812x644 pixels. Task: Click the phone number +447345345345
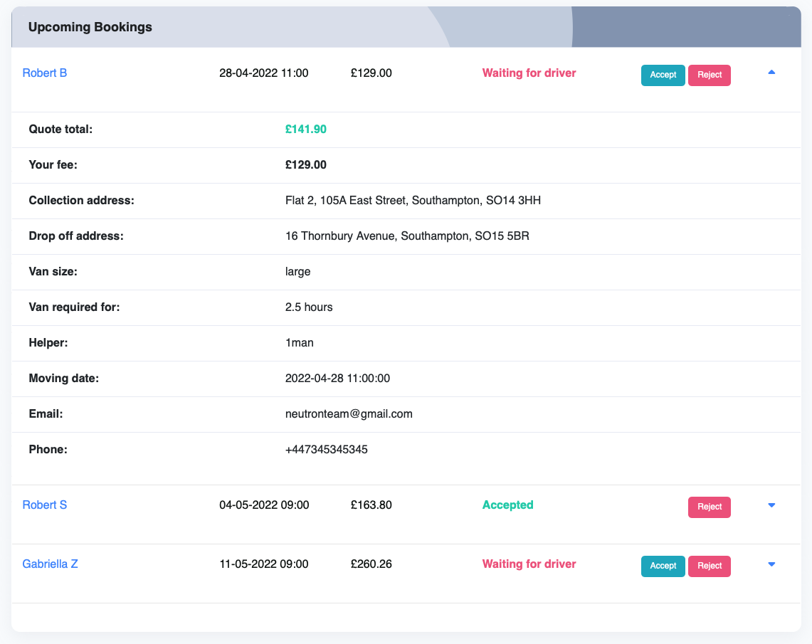(x=326, y=450)
